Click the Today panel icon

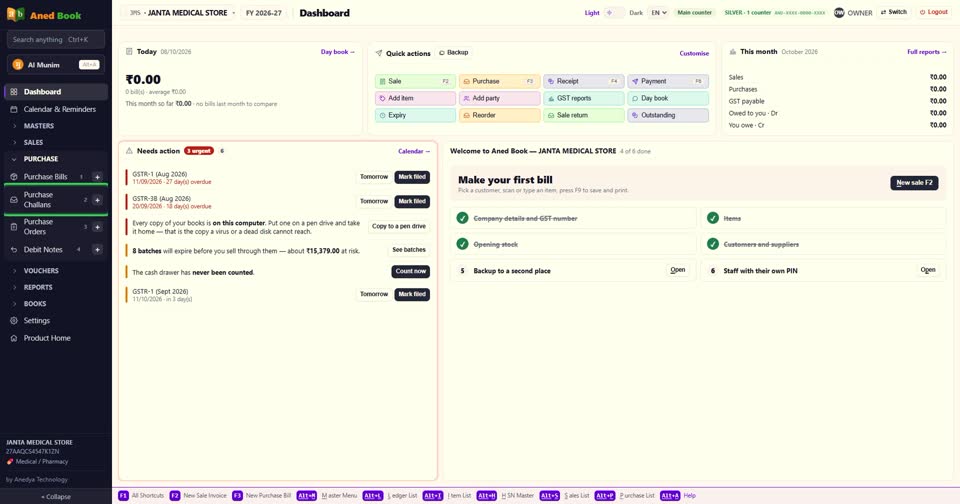coord(129,51)
